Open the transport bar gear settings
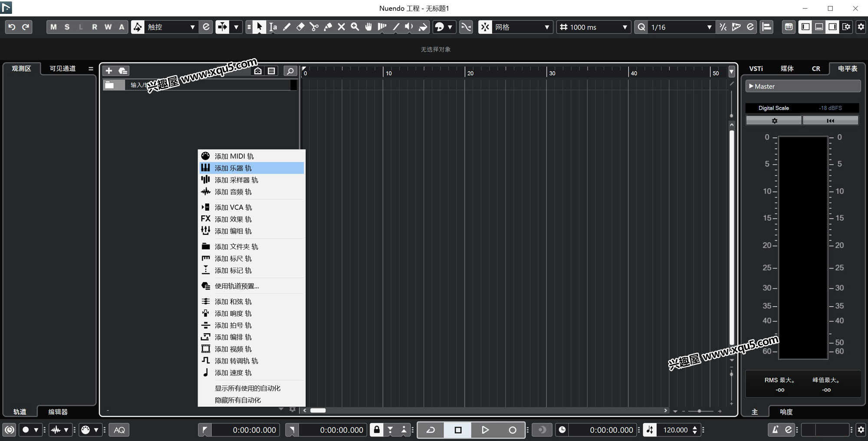The image size is (868, 441). coord(861,430)
